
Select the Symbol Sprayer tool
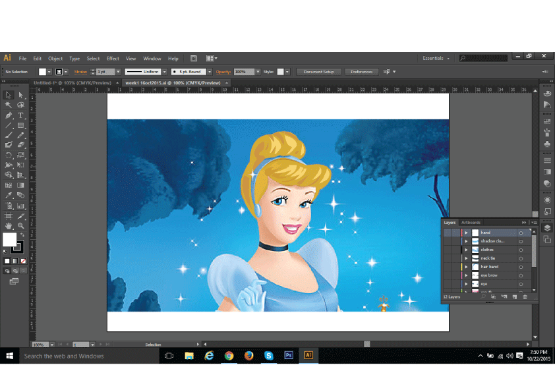[9, 206]
